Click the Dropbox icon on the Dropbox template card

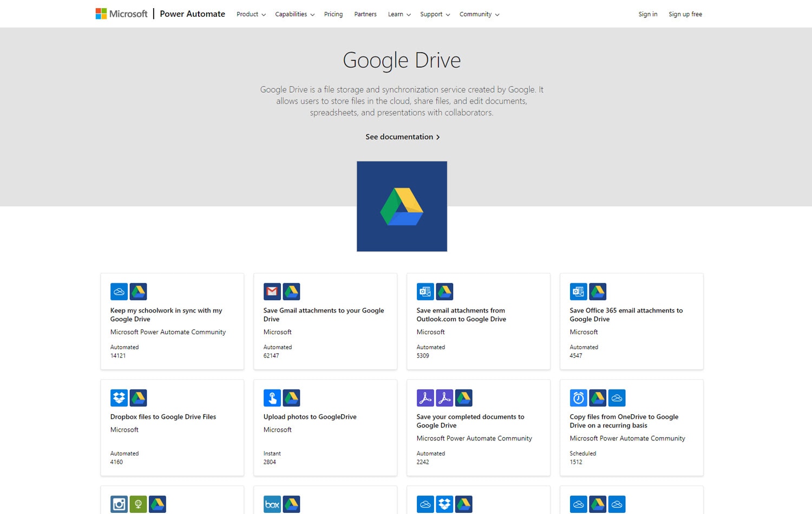pos(119,398)
